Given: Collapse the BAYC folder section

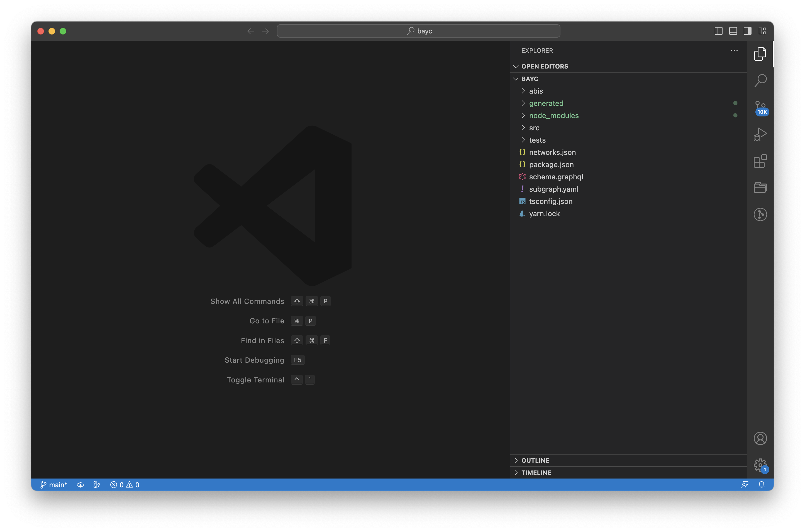Looking at the screenshot, I should pos(629,79).
